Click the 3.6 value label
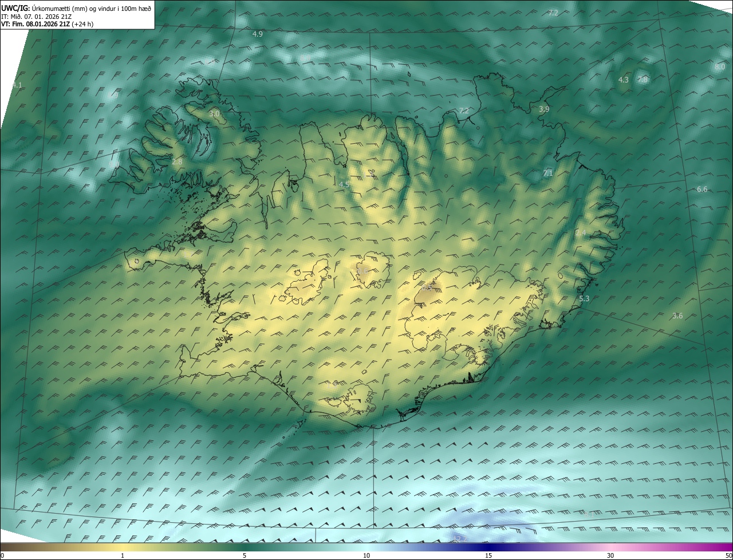The width and height of the screenshot is (733, 560). [677, 316]
